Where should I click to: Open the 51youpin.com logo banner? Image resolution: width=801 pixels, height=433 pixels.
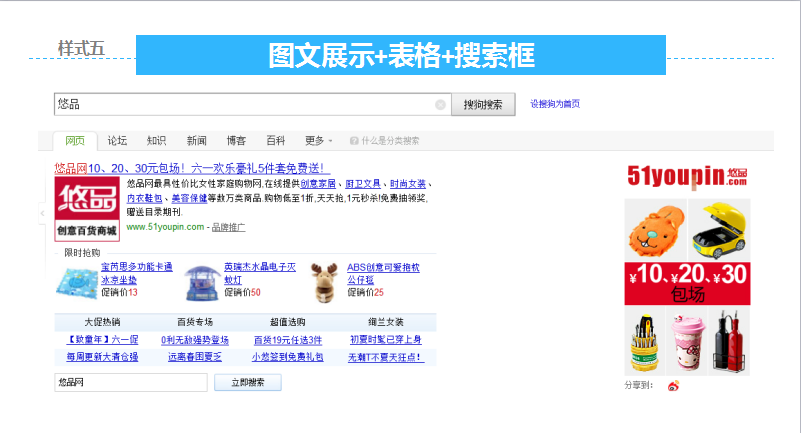[x=687, y=176]
